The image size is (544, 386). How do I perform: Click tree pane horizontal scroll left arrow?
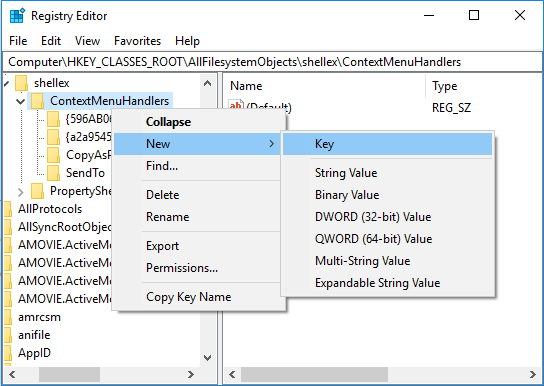[12, 375]
